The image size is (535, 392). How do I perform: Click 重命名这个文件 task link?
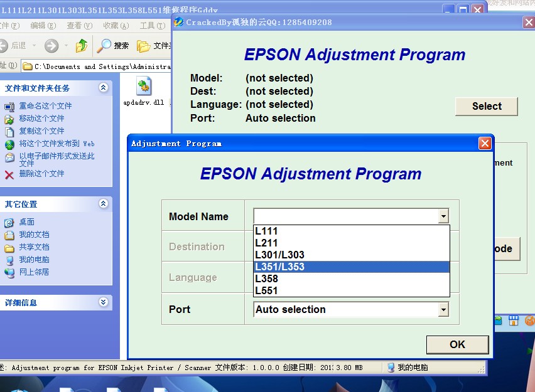pos(45,106)
